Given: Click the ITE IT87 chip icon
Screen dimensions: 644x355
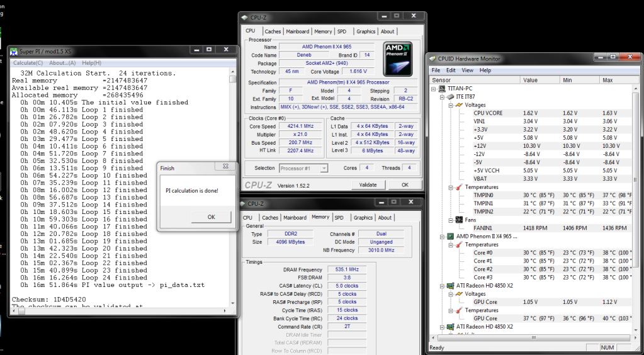Looking at the screenshot, I should click(x=449, y=97).
